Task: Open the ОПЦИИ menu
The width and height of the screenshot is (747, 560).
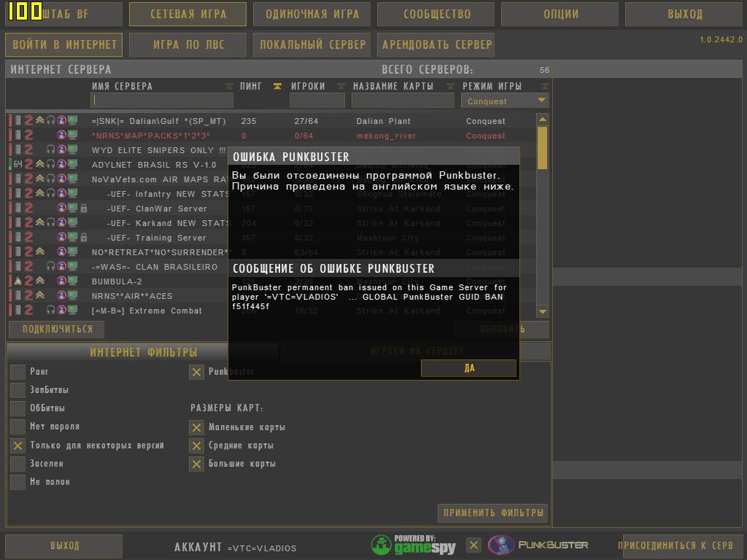Action: click(561, 15)
